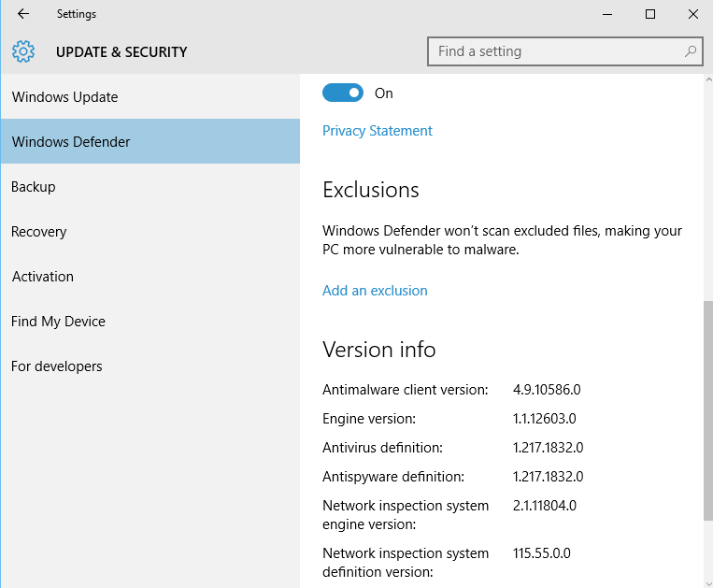This screenshot has width=713, height=588.
Task: Click Add an exclusion link
Action: [375, 290]
